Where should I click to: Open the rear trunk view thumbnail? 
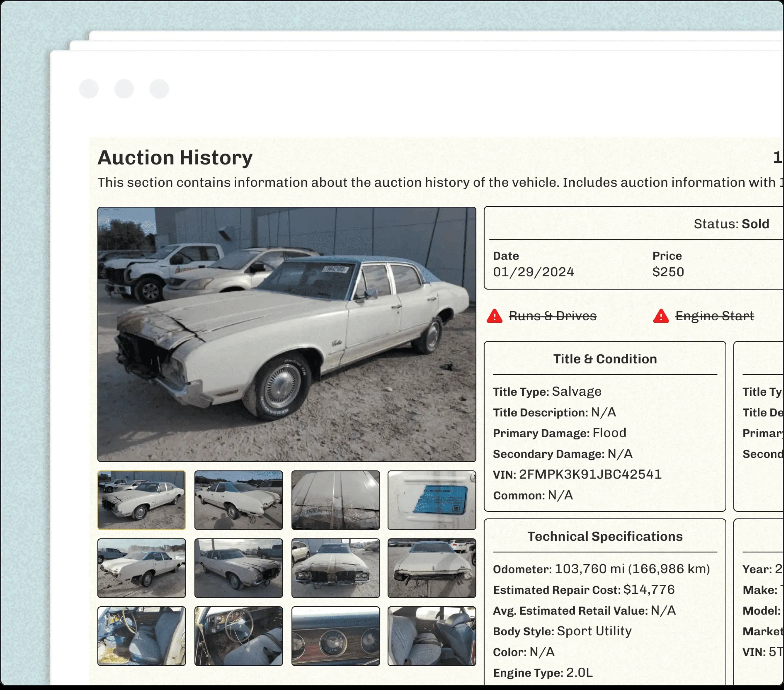pos(432,568)
